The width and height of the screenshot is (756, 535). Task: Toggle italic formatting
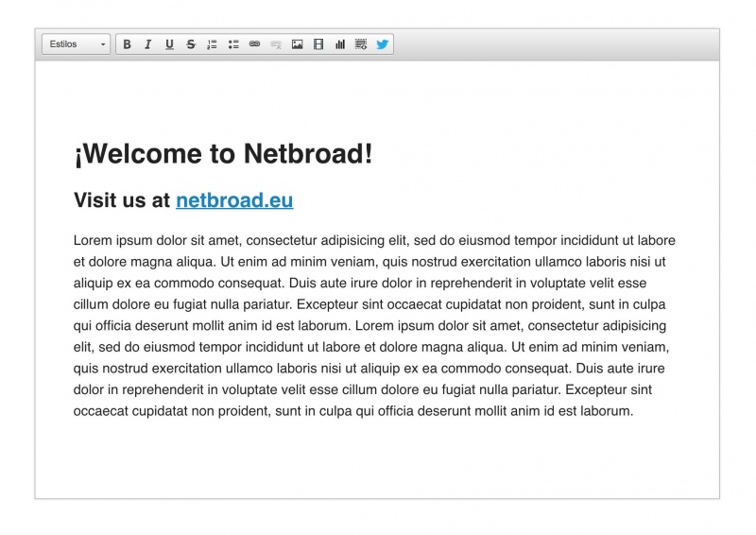(x=147, y=44)
